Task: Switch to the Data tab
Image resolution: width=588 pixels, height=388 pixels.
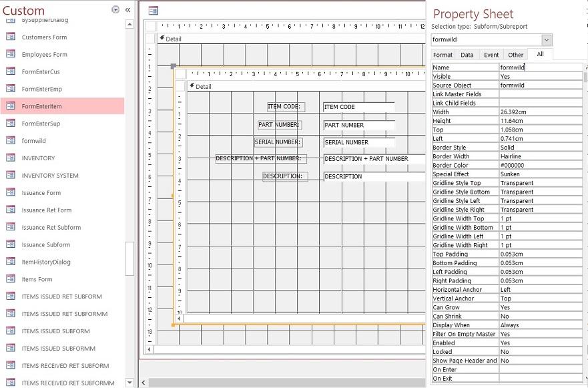Action: point(467,55)
